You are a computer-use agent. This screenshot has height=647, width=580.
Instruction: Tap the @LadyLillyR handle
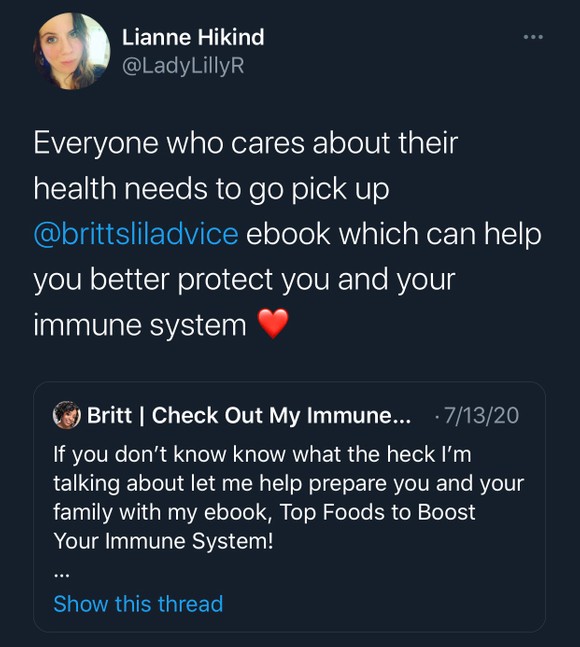[x=183, y=66]
